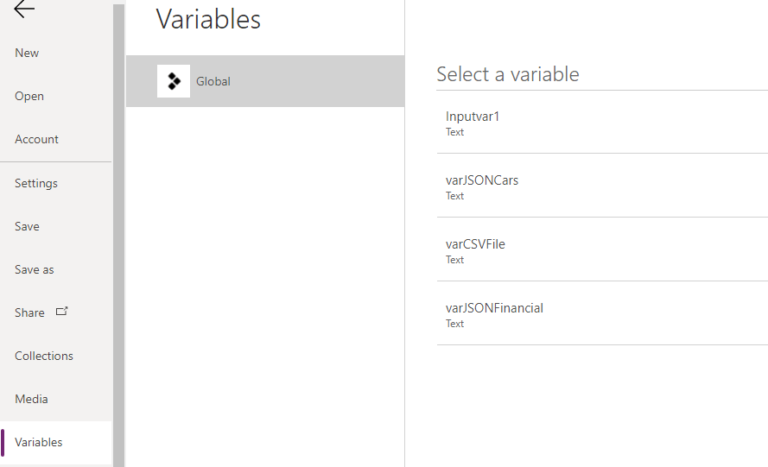
Task: Click the Global variables diamond icon
Action: click(173, 81)
